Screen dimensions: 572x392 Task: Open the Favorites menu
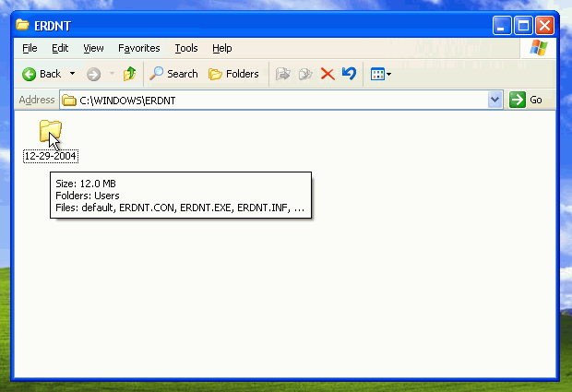click(139, 48)
